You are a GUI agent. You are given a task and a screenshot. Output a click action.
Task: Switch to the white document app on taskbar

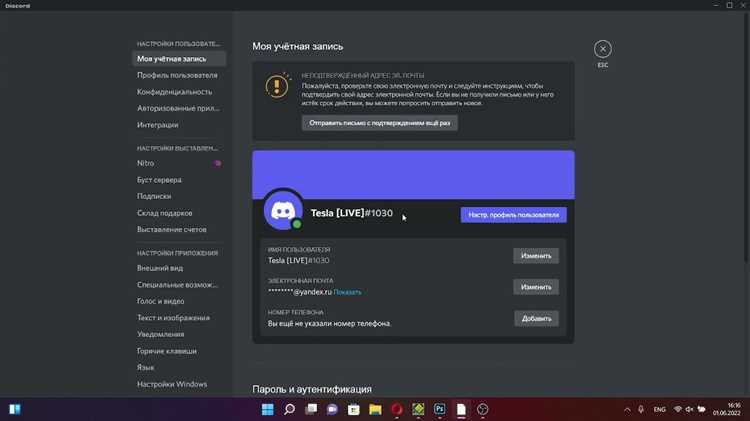pos(461,410)
